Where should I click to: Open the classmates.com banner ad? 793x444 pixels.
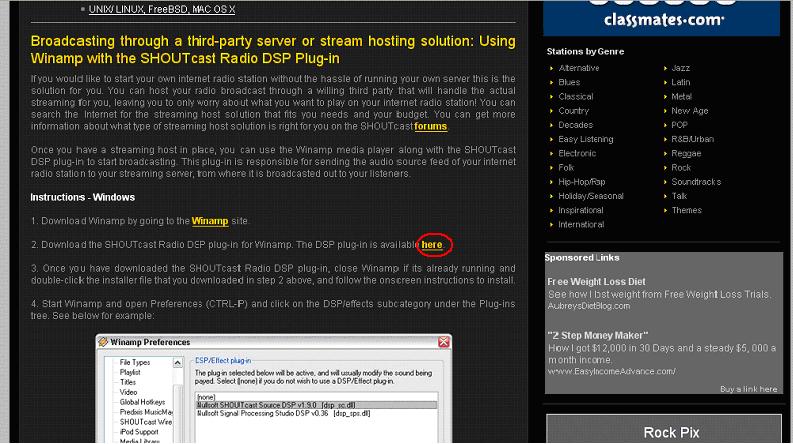[662, 18]
